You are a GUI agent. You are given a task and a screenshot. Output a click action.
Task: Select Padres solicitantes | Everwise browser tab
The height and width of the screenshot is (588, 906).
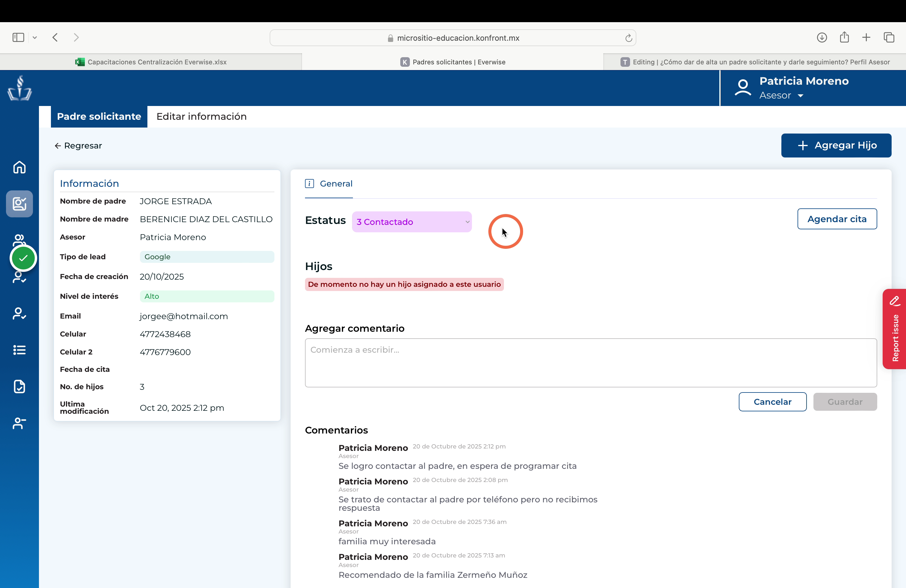coord(453,62)
